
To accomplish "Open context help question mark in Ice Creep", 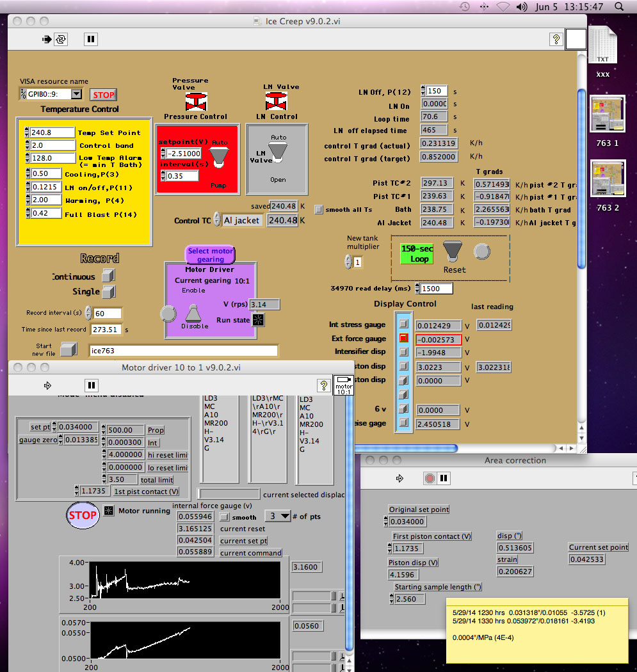I will 556,40.
